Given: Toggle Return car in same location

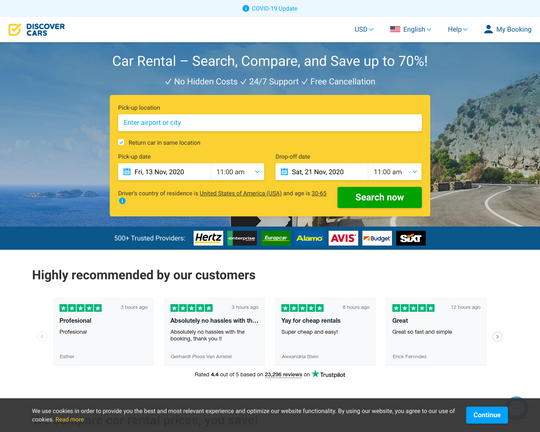Looking at the screenshot, I should [x=121, y=142].
